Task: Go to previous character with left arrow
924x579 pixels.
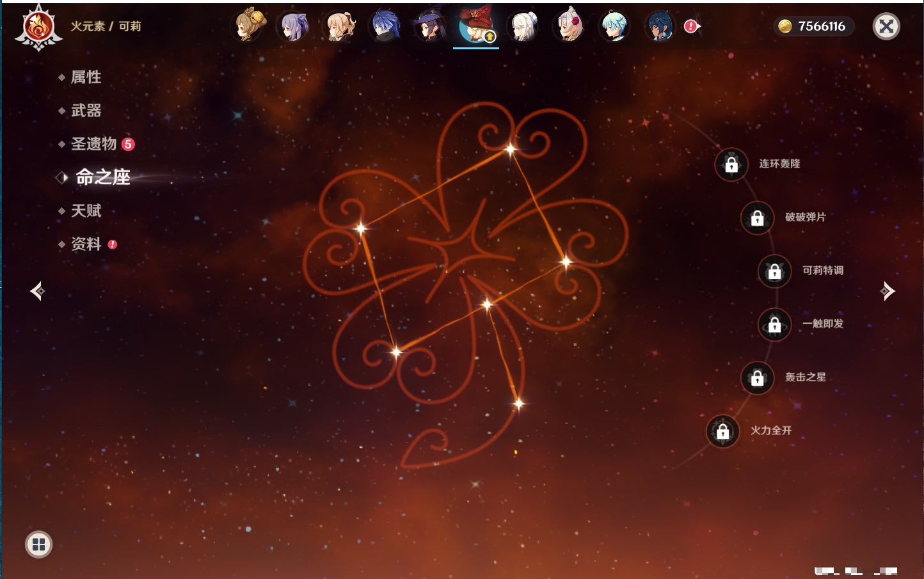Action: pyautogui.click(x=37, y=291)
